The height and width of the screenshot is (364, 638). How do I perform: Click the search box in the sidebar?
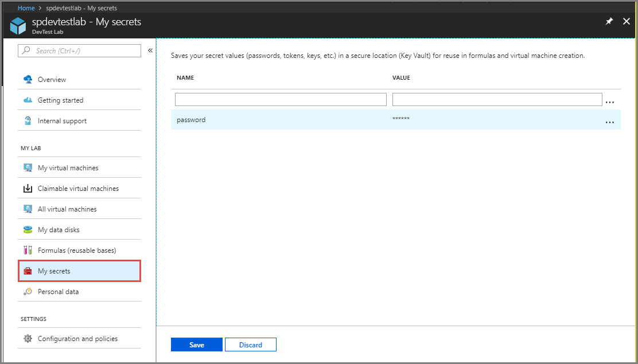point(79,50)
